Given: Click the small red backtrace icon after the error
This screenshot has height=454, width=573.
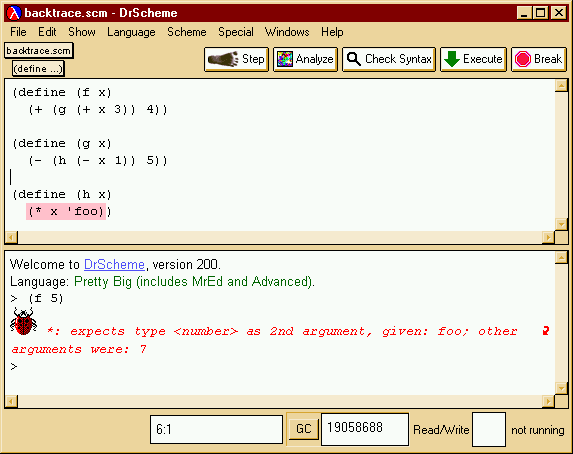Looking at the screenshot, I should tap(546, 331).
